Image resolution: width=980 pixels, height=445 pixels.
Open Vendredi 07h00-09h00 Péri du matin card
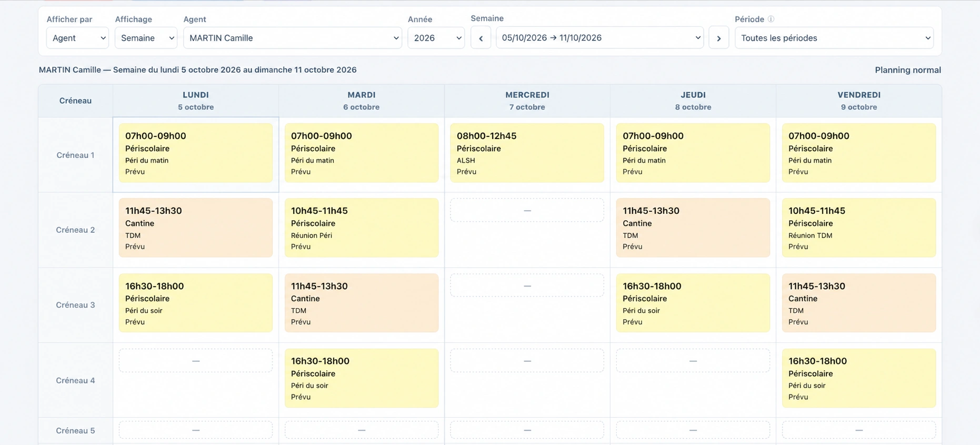859,153
